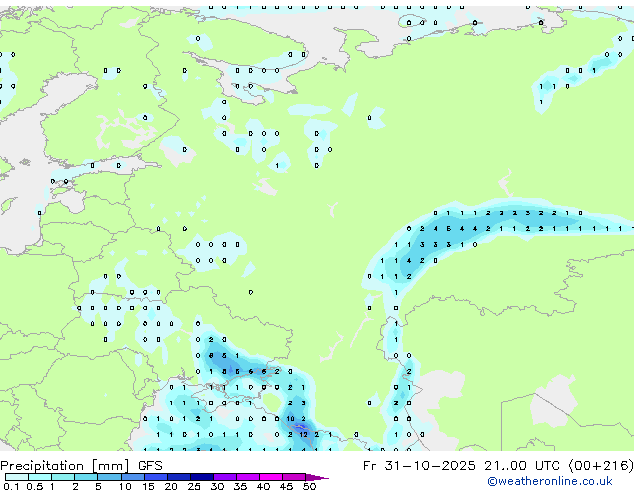Screen dimensions: 634x490
Task: Click the legend label '50'
Action: click(x=309, y=486)
